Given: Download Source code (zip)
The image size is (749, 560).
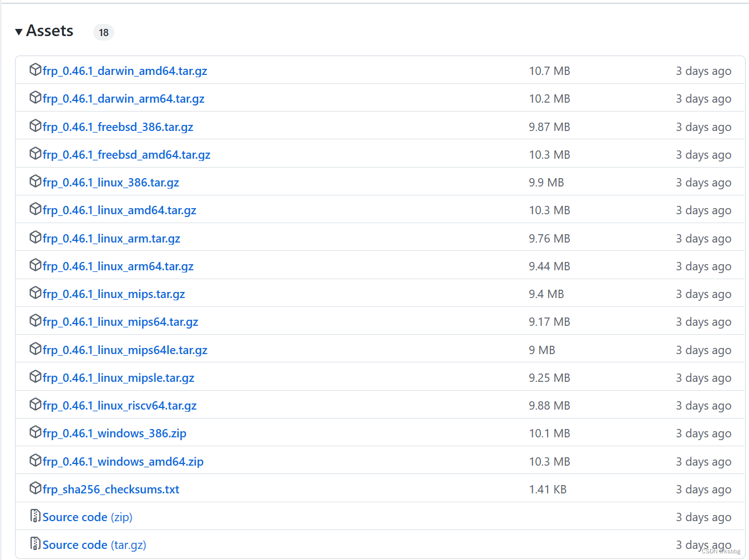Looking at the screenshot, I should pyautogui.click(x=88, y=517).
